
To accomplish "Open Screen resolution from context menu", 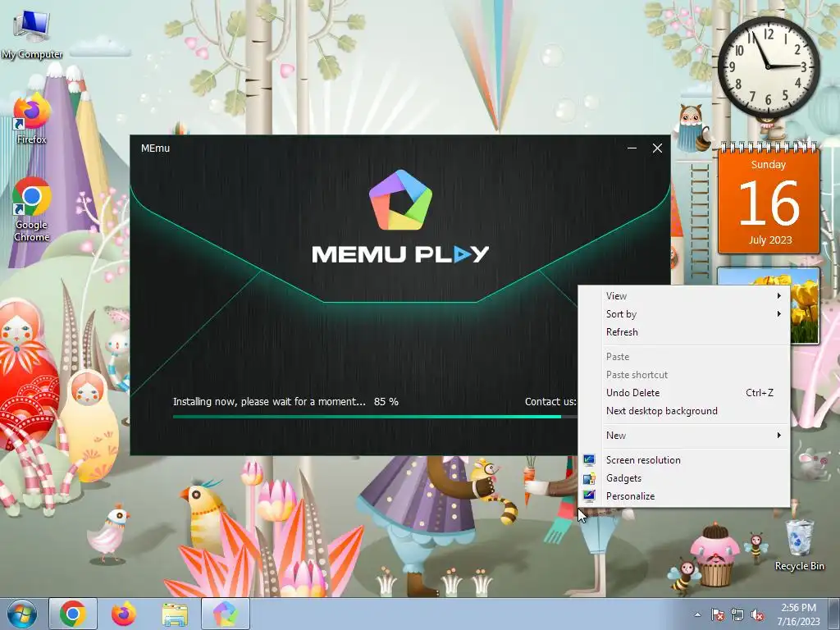I will [683, 460].
